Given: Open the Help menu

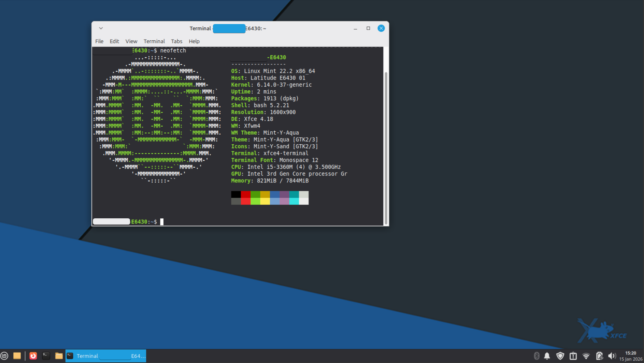Looking at the screenshot, I should pos(194,41).
